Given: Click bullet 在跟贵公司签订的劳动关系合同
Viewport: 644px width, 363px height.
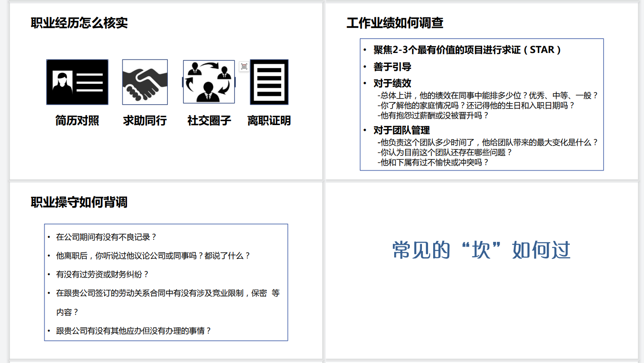Looking at the screenshot, I should 168,293.
